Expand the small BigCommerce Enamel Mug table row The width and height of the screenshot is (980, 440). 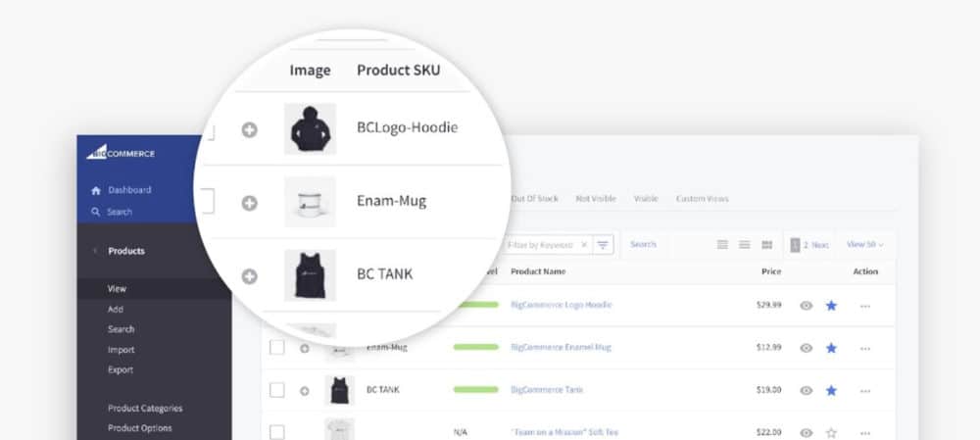tap(305, 349)
